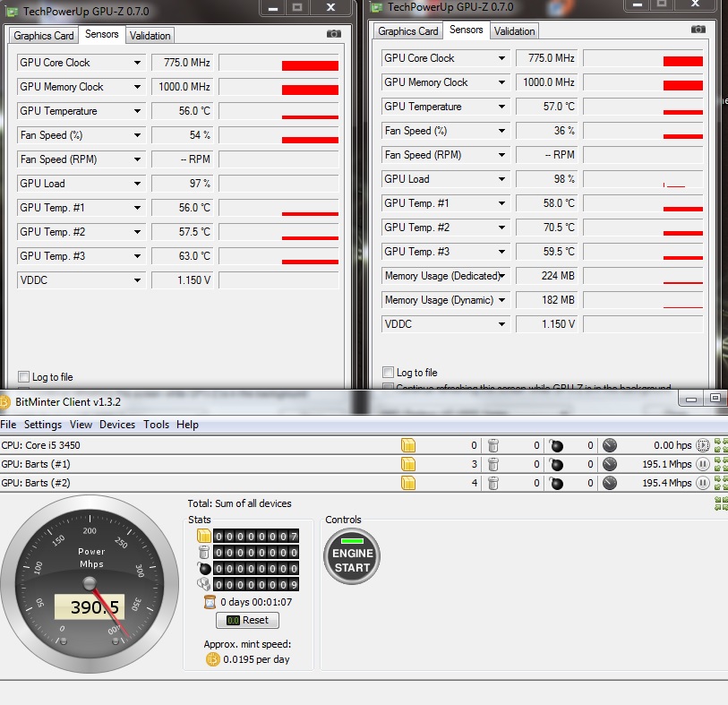Image resolution: width=728 pixels, height=705 pixels.
Task: Click 195.4 Mhps value in Barts (#2) row
Action: click(x=667, y=483)
